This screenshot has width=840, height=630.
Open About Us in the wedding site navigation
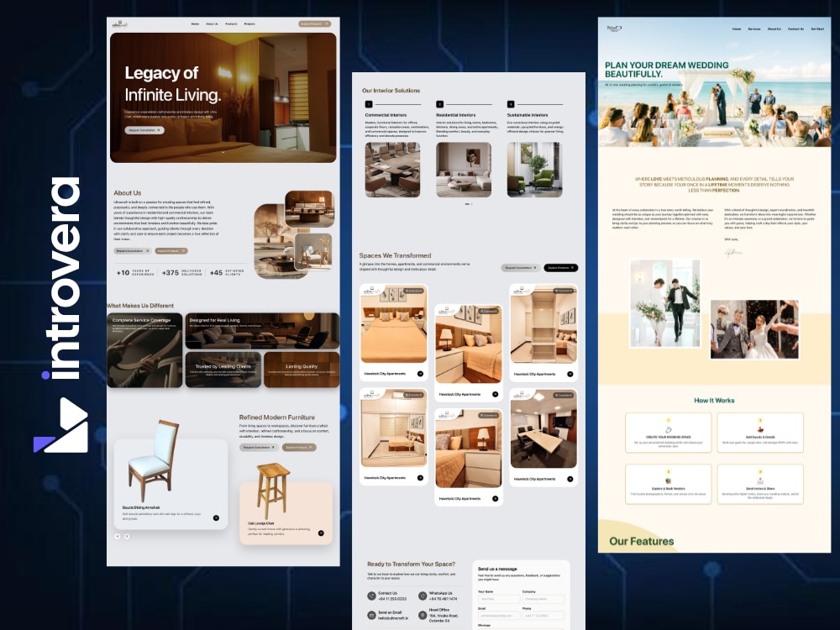click(774, 29)
